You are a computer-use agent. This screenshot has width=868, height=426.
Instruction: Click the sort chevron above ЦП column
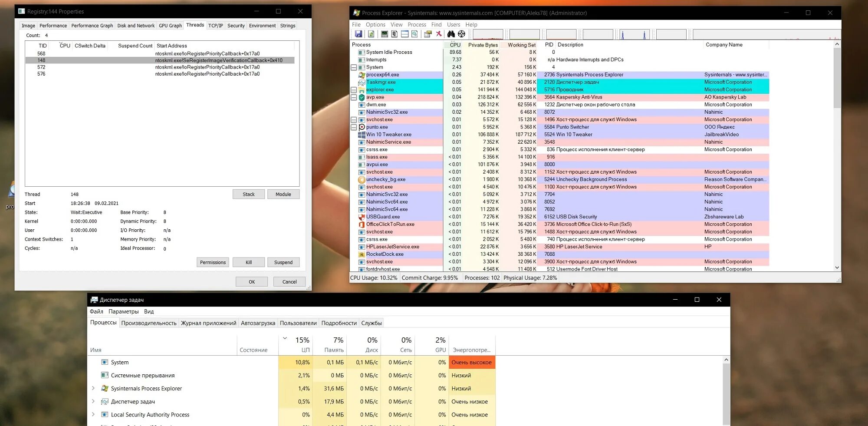click(285, 338)
